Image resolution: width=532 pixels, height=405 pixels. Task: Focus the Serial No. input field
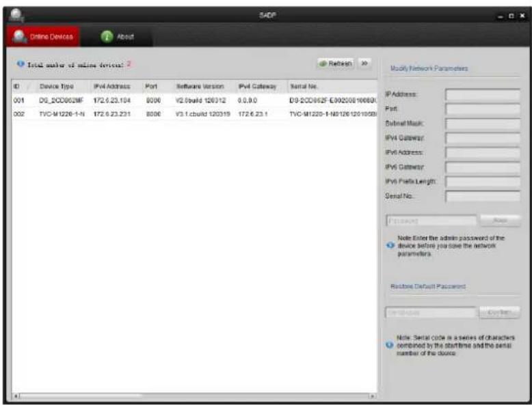click(x=483, y=197)
